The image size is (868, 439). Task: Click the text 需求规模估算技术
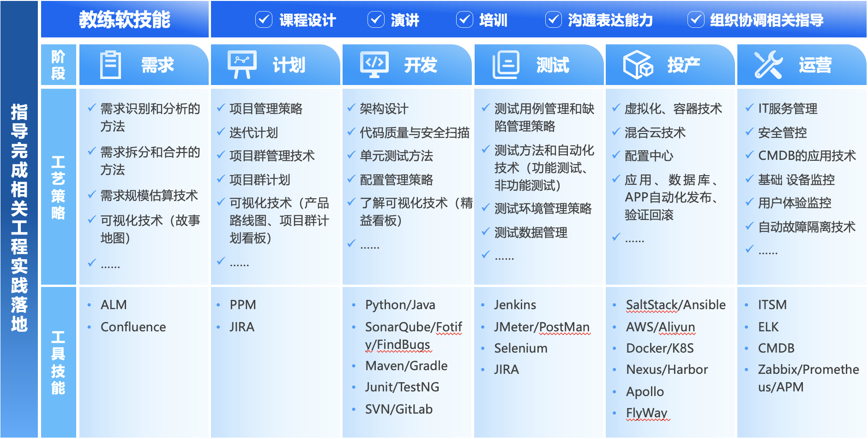[149, 195]
